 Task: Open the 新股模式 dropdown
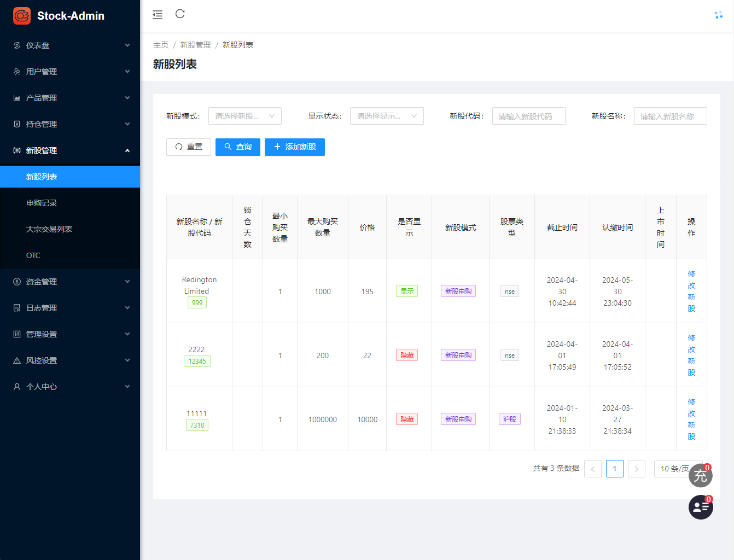244,116
